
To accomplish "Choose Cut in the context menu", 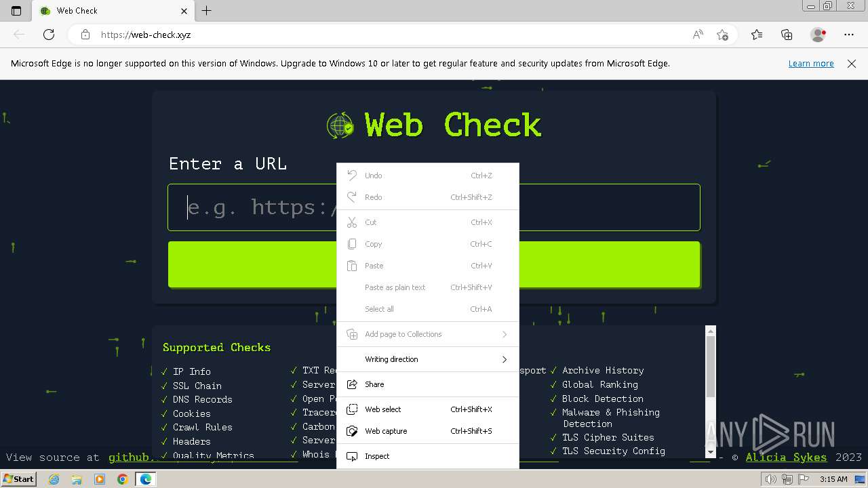I will coord(428,222).
